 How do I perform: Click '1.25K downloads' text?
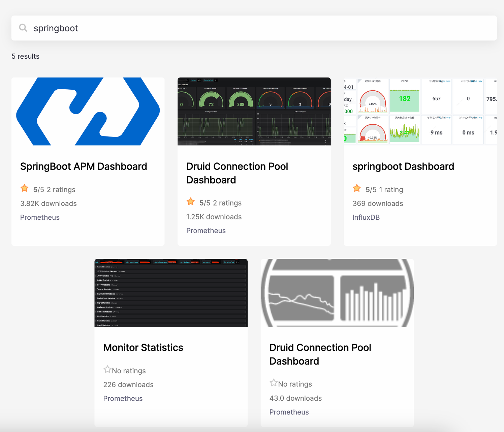214,217
